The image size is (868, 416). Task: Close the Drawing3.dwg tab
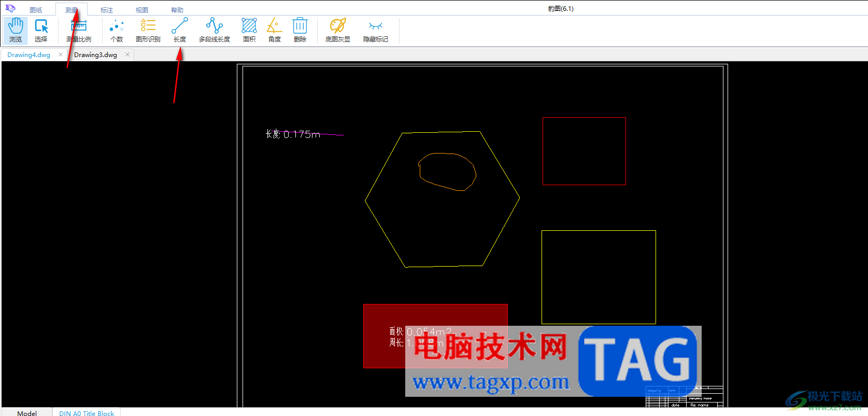click(x=127, y=54)
